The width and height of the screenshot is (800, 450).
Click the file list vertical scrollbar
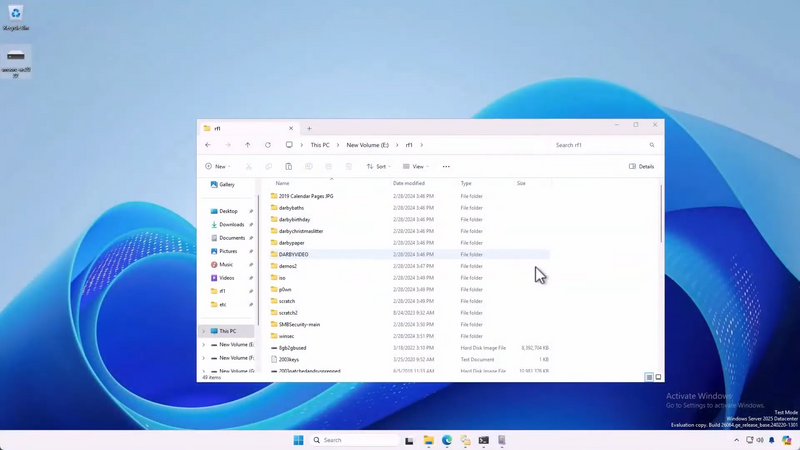(661, 215)
